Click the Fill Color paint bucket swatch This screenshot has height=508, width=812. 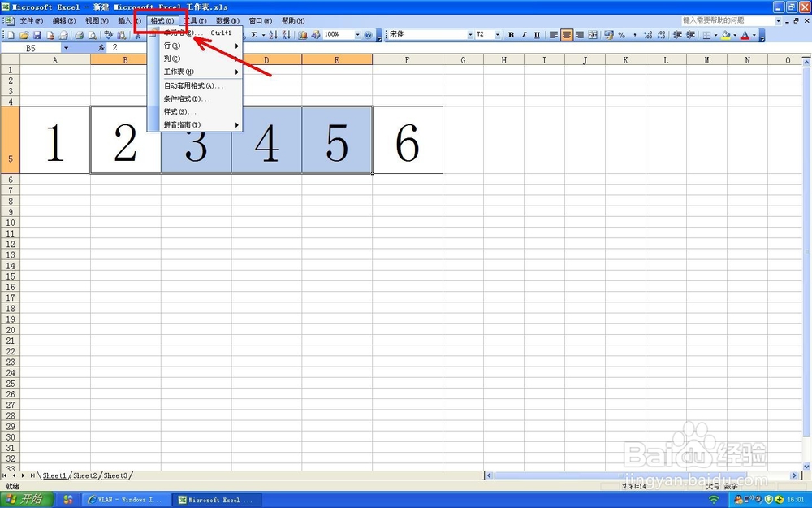(725, 35)
